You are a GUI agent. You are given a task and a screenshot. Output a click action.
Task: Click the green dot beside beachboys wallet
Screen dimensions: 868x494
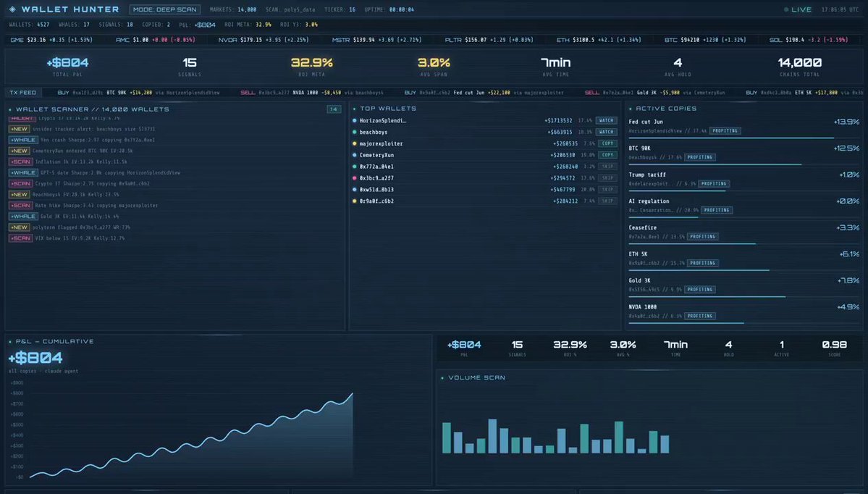tap(354, 132)
